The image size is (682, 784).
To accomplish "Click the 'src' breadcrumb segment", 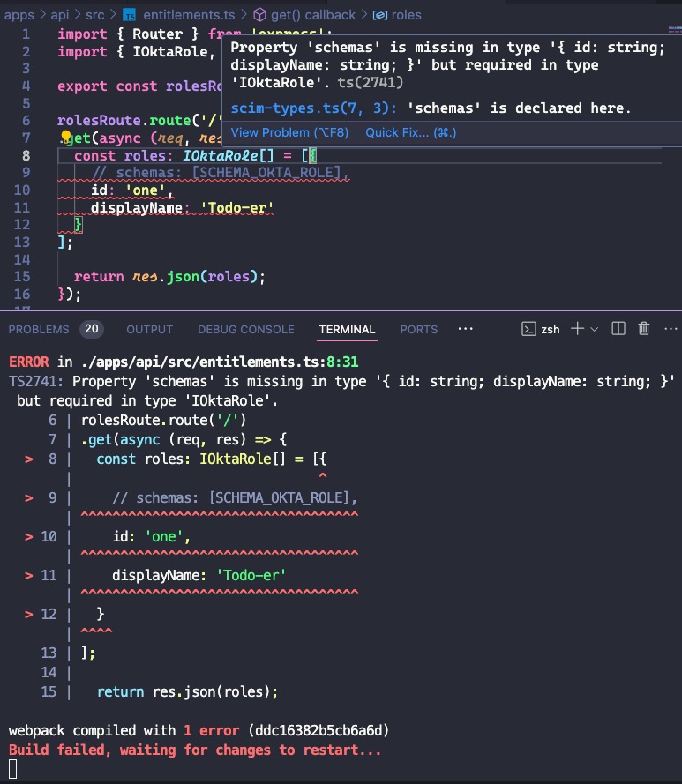I will click(x=94, y=15).
